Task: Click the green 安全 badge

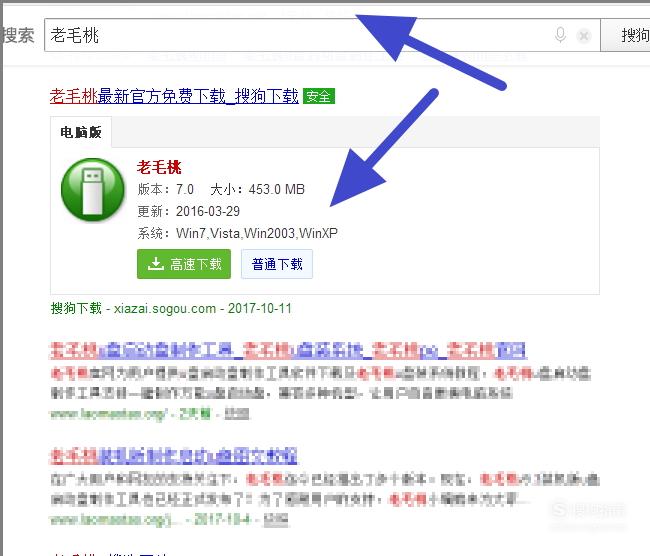Action: (318, 96)
